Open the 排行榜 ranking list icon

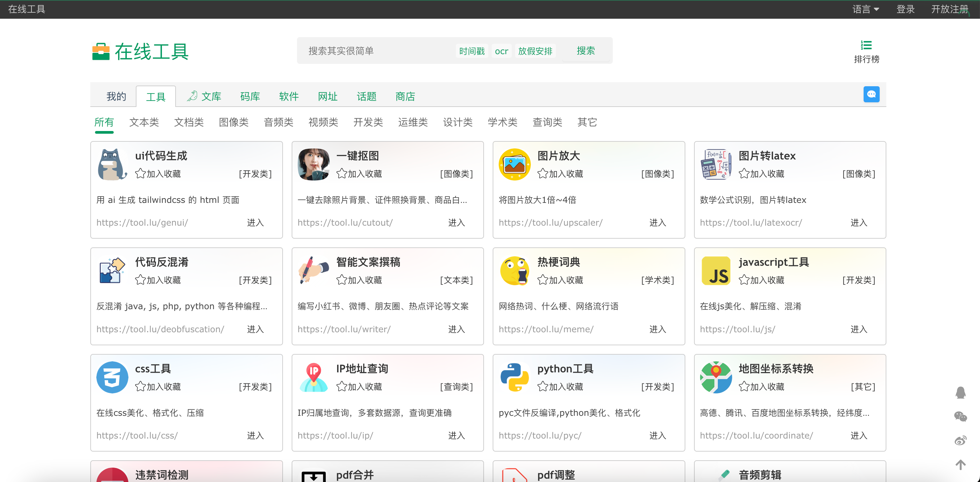tap(866, 45)
